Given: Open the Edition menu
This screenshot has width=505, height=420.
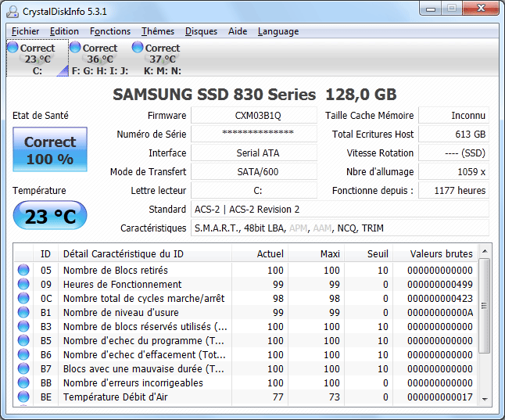Looking at the screenshot, I should 64,31.
